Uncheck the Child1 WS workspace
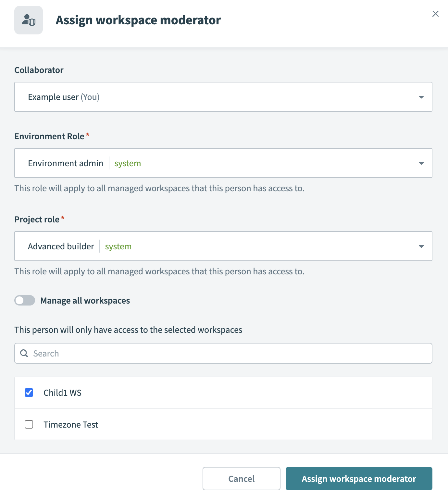This screenshot has width=448, height=500. pos(29,393)
